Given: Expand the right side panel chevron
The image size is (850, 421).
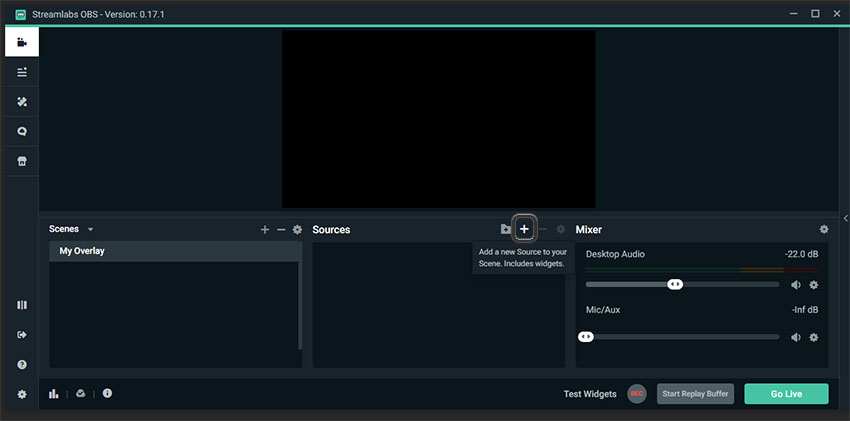Looking at the screenshot, I should pos(845,218).
